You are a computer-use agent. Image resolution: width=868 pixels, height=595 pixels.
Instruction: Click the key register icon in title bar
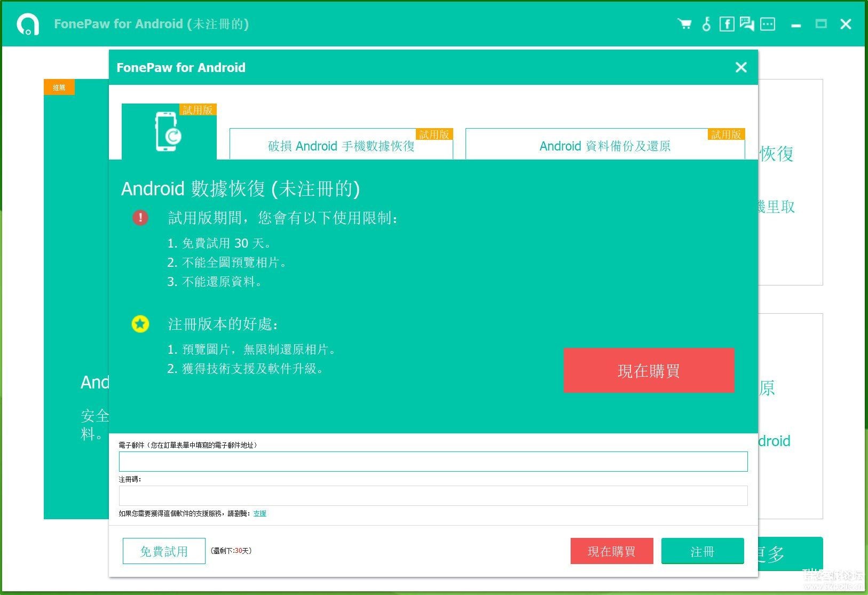pyautogui.click(x=706, y=24)
